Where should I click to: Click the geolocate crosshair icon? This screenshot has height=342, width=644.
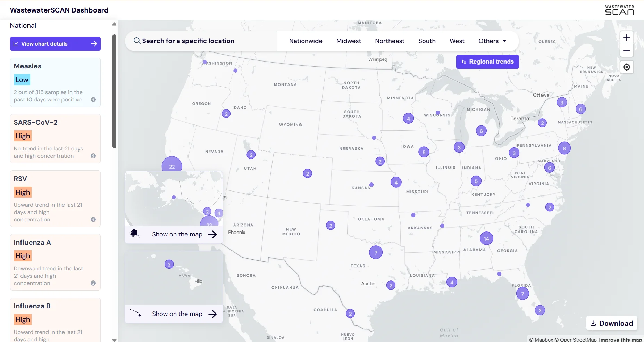click(627, 67)
